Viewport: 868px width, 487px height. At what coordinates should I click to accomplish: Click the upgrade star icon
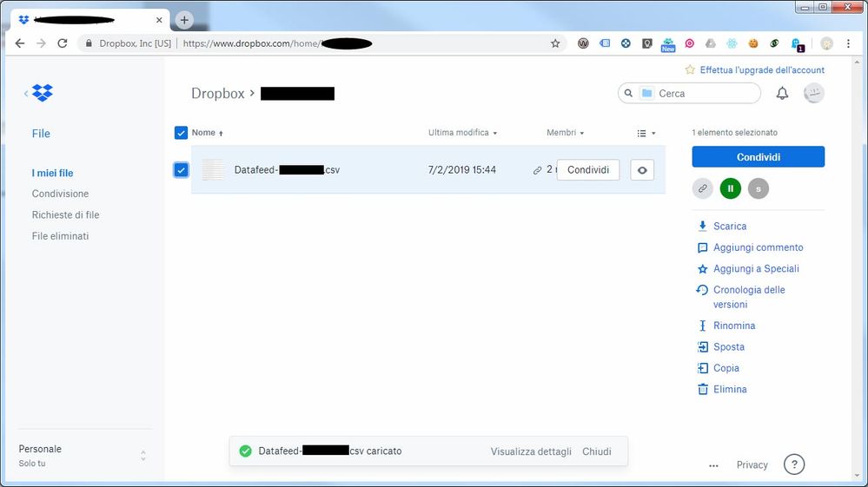pyautogui.click(x=690, y=69)
